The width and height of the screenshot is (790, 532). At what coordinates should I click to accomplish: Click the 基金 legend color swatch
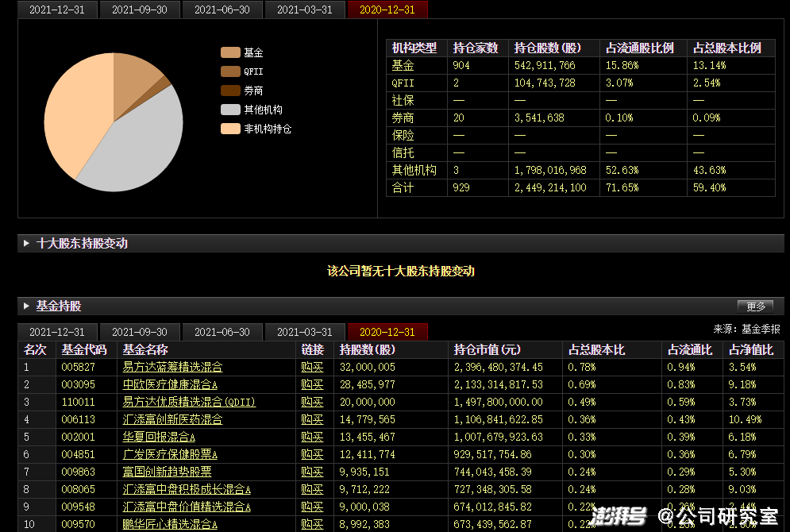(x=230, y=52)
